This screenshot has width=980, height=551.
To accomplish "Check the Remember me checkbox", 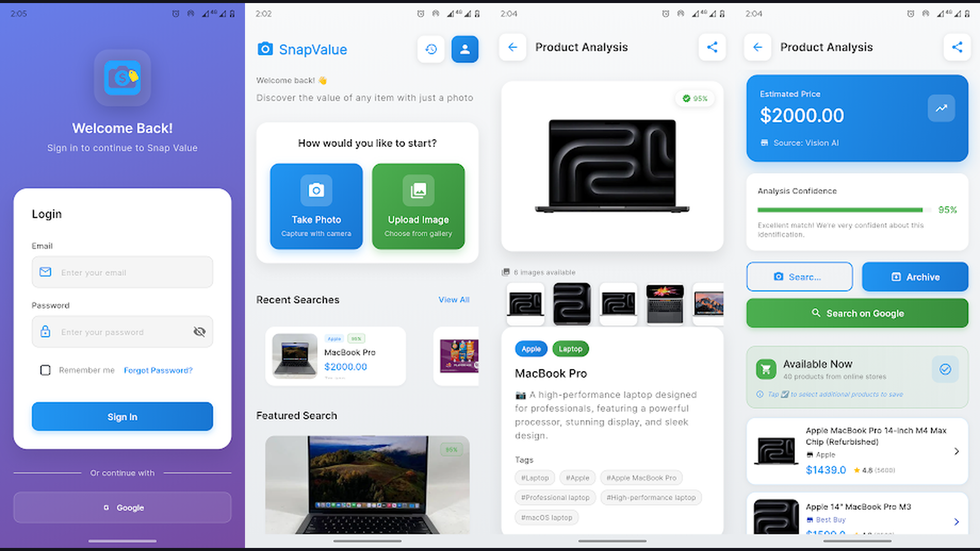I will tap(45, 370).
